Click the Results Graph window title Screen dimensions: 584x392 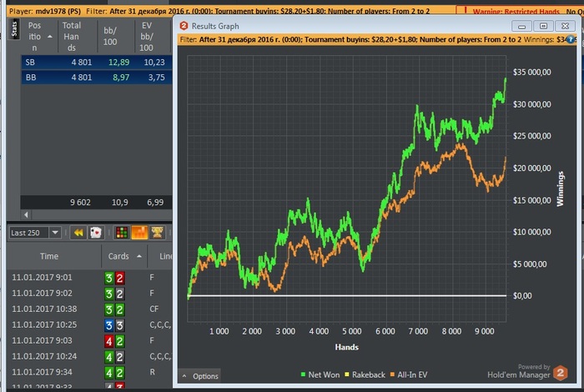[215, 26]
